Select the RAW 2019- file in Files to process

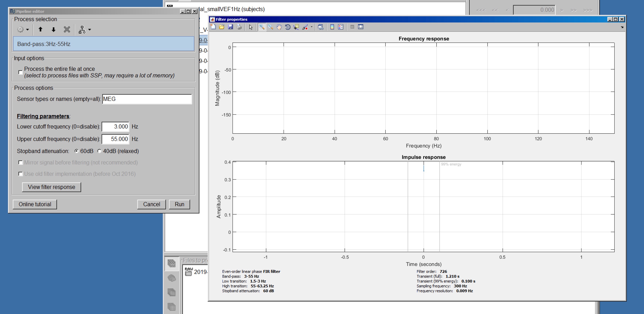196,272
